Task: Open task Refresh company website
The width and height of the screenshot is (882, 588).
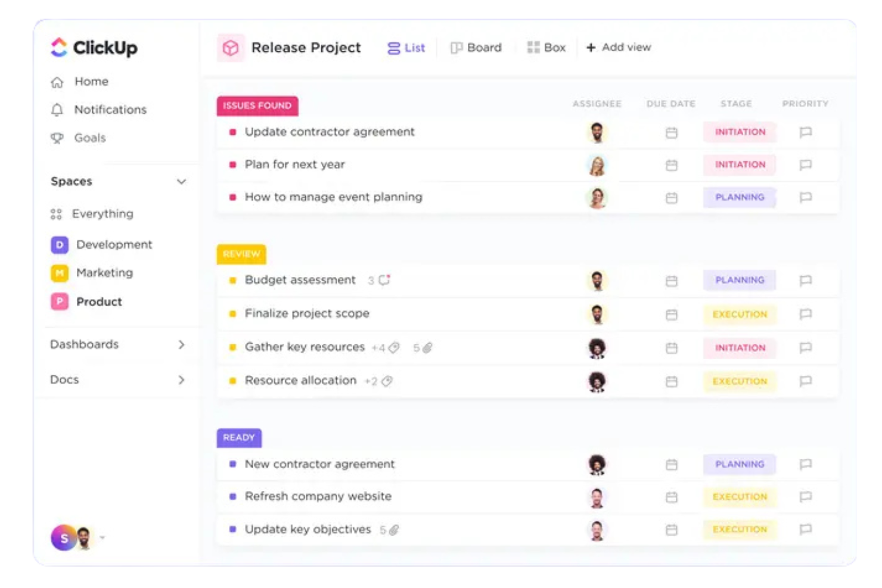Action: [318, 496]
